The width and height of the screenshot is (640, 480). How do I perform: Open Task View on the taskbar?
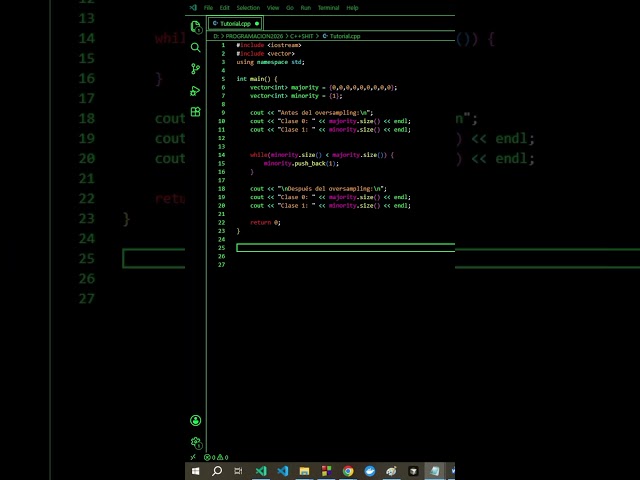click(238, 471)
